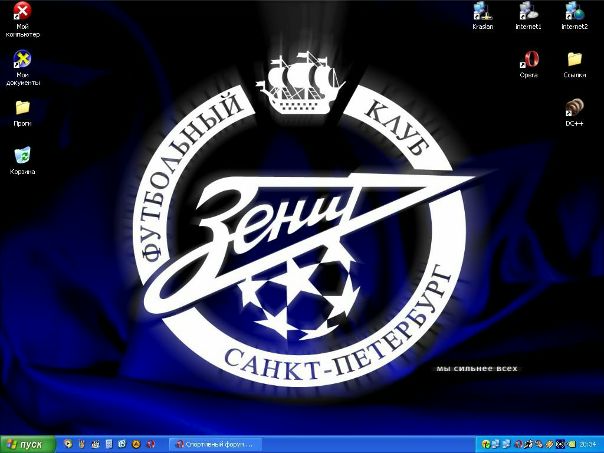This screenshot has width=604, height=453.
Task: Launch the DC++ desktop shortcut
Action: (x=574, y=107)
